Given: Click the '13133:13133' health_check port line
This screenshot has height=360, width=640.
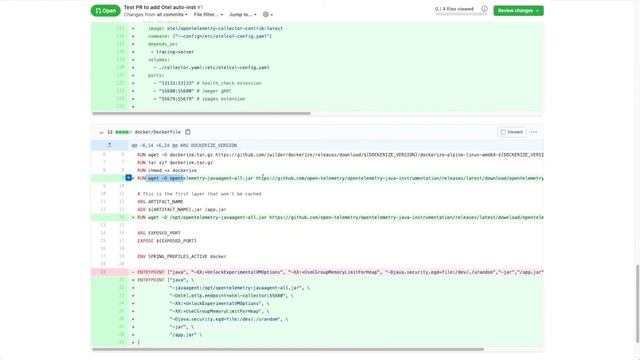Looking at the screenshot, I should pos(207,83).
